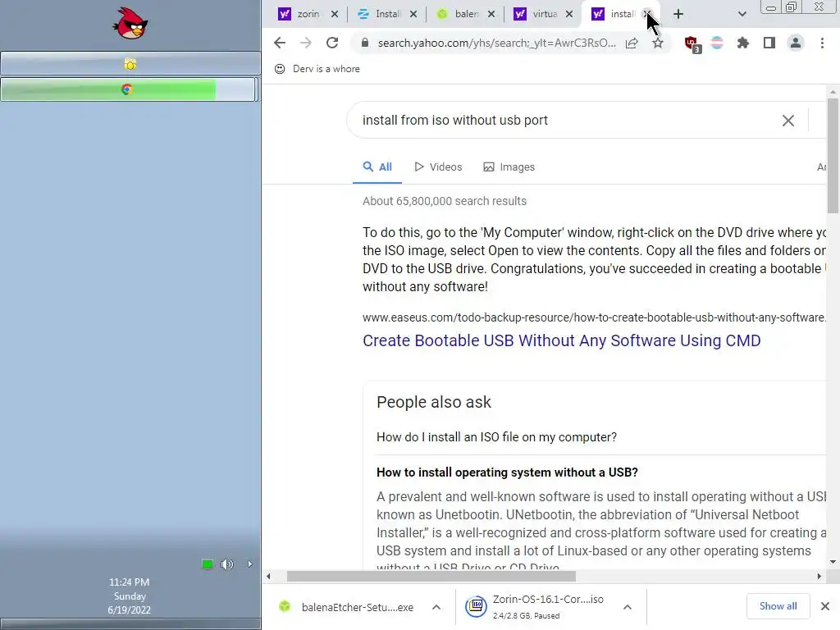Switch to Videos search results
This screenshot has height=630, width=840.
(x=438, y=167)
